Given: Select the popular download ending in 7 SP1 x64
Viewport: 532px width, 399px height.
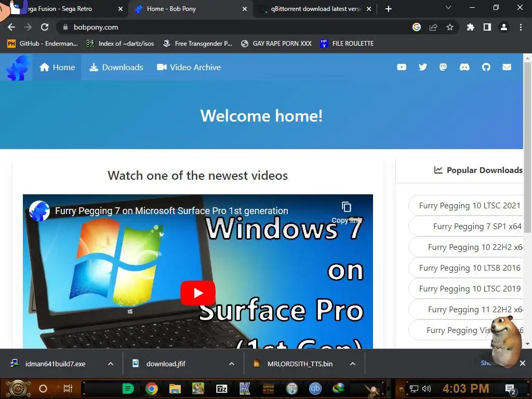Looking at the screenshot, I should [466, 227].
